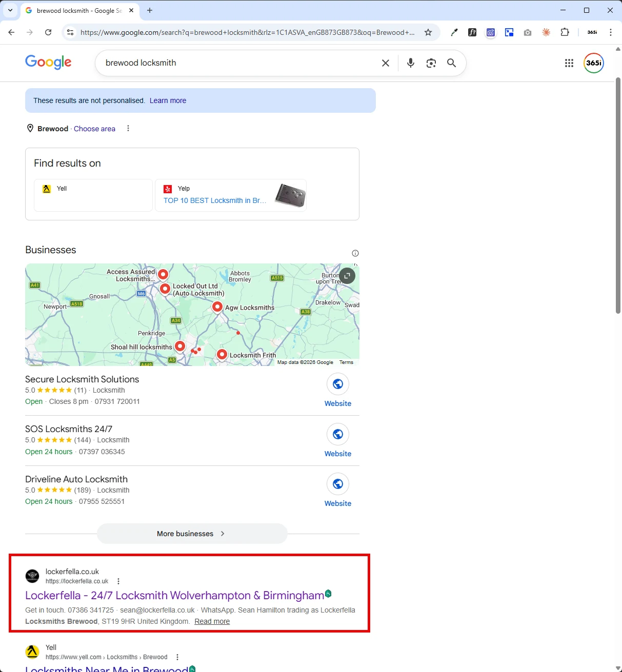Click the More businesses button

coord(192,534)
